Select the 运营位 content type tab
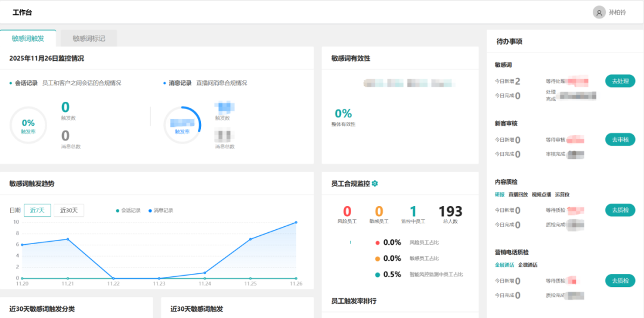 (x=562, y=195)
